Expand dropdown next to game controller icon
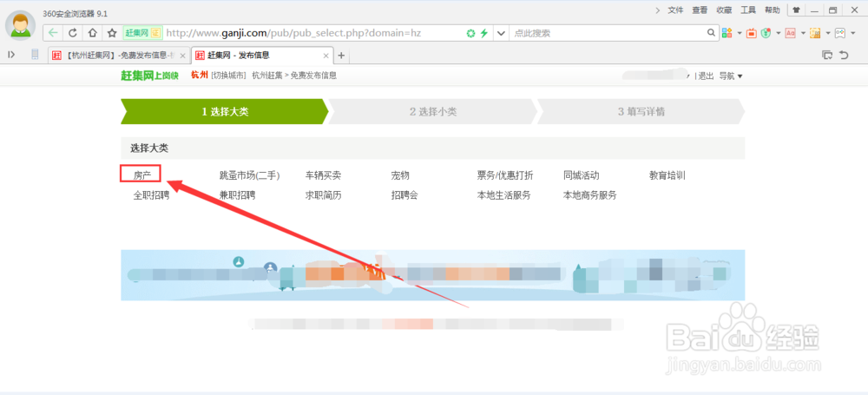 tap(852, 33)
